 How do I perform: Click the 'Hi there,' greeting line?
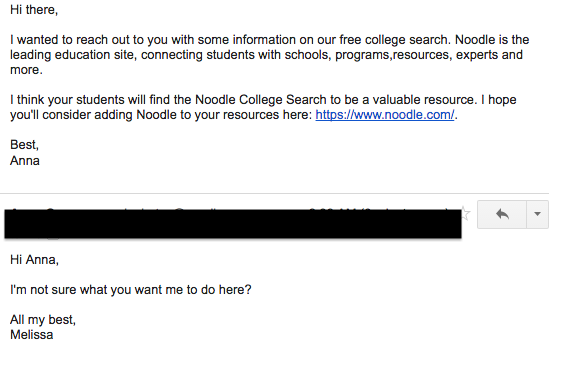click(x=34, y=10)
